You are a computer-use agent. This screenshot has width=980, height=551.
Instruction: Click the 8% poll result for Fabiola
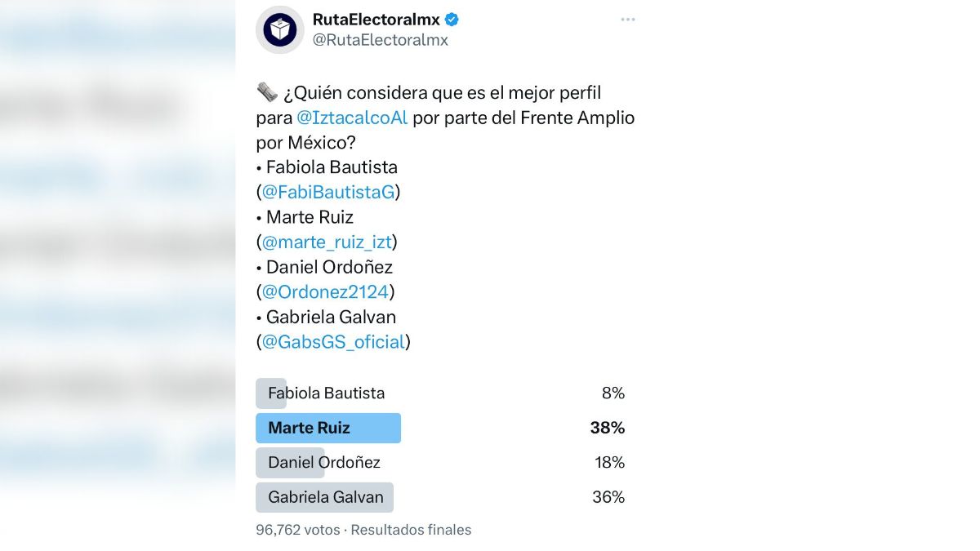click(x=612, y=393)
